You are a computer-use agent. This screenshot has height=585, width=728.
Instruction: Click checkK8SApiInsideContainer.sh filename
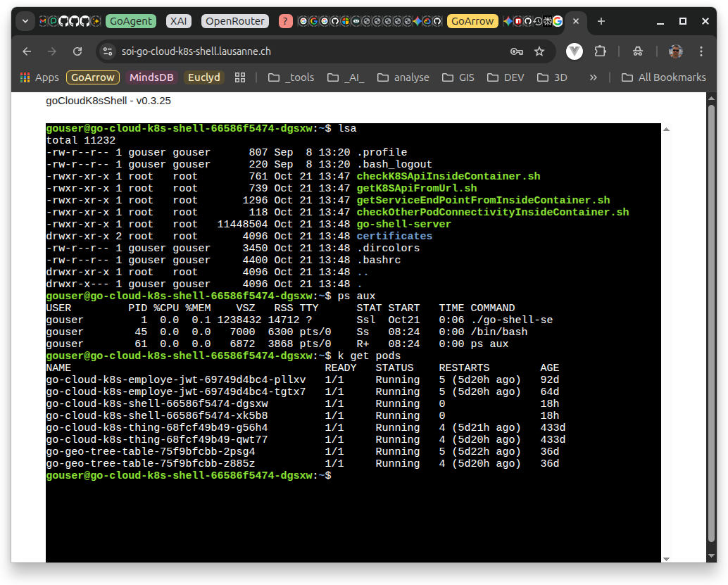448,177
